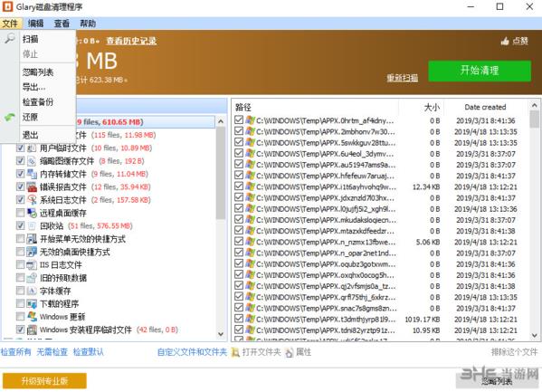
Task: Click the old prefetch data icon
Action: click(x=32, y=278)
